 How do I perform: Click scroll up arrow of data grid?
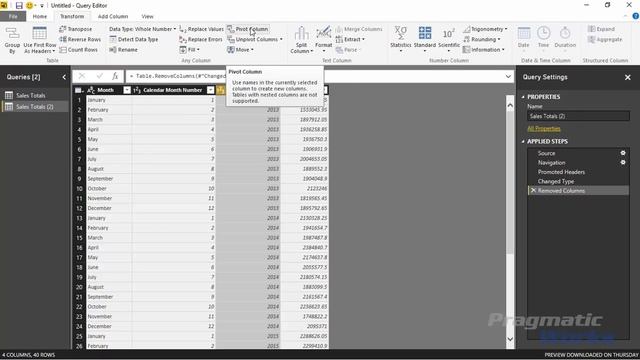510,105
